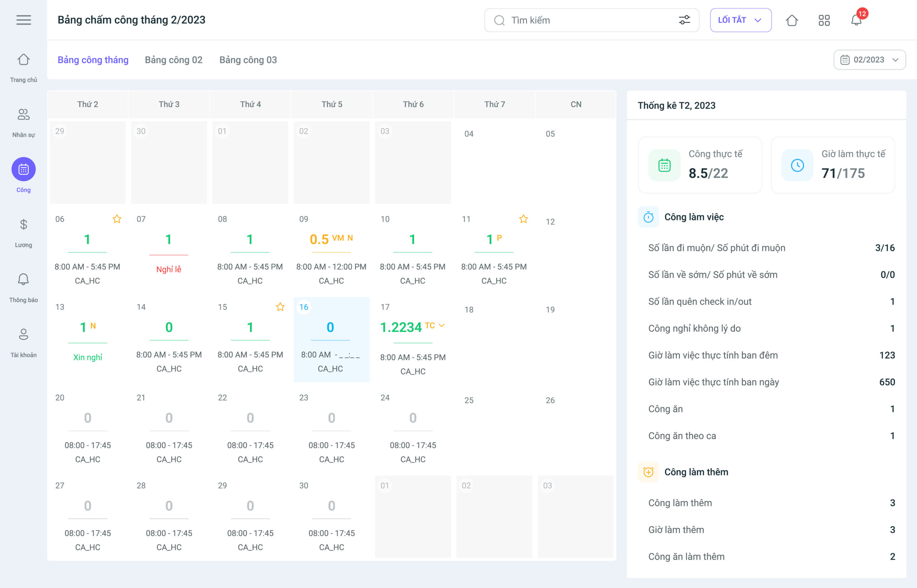Go to Trang chủ in sidebar

pos(23,67)
